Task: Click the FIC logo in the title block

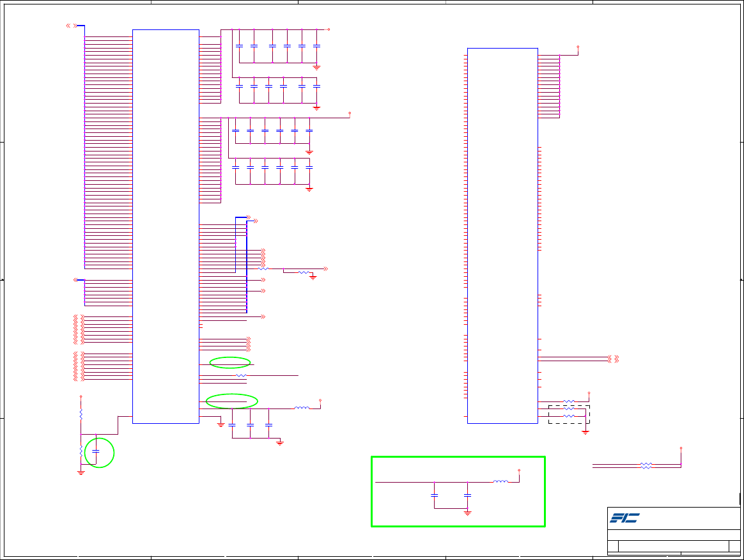Action: pyautogui.click(x=624, y=518)
